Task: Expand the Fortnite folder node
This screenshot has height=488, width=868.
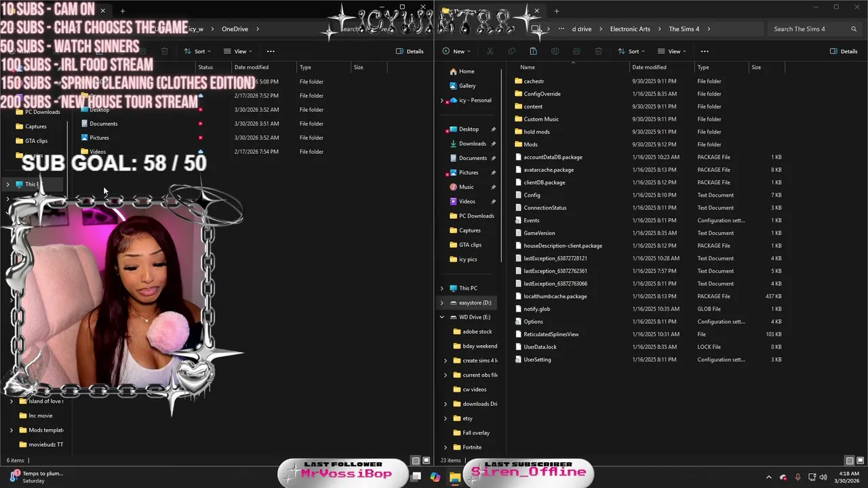Action: 446,447
